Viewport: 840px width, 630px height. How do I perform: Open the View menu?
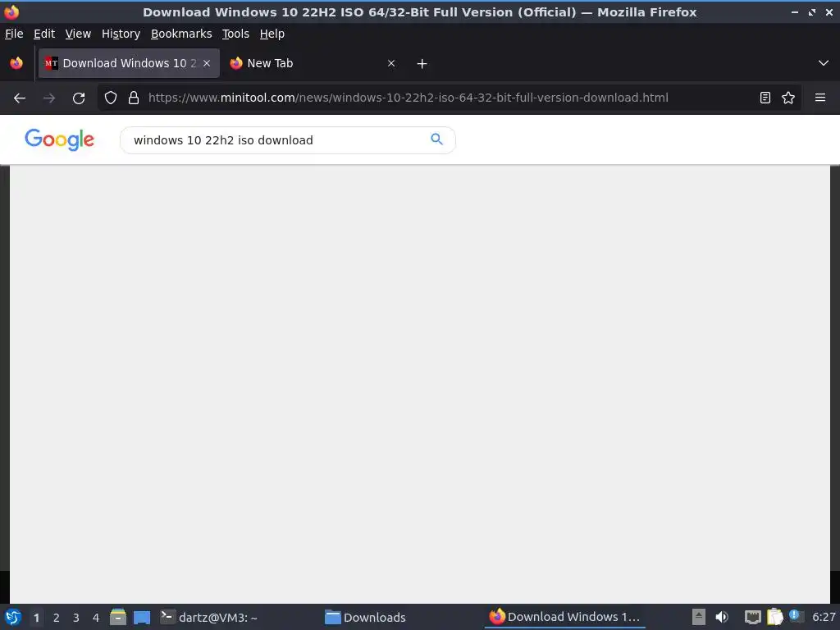(78, 34)
